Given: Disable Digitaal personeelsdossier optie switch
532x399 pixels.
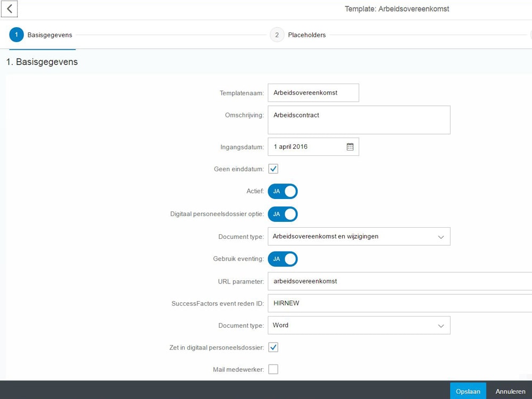Looking at the screenshot, I should click(282, 214).
